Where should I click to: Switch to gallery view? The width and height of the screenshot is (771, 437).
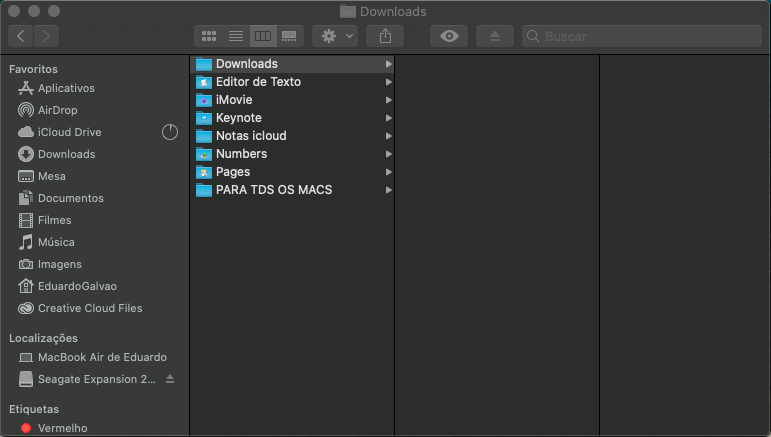(290, 36)
